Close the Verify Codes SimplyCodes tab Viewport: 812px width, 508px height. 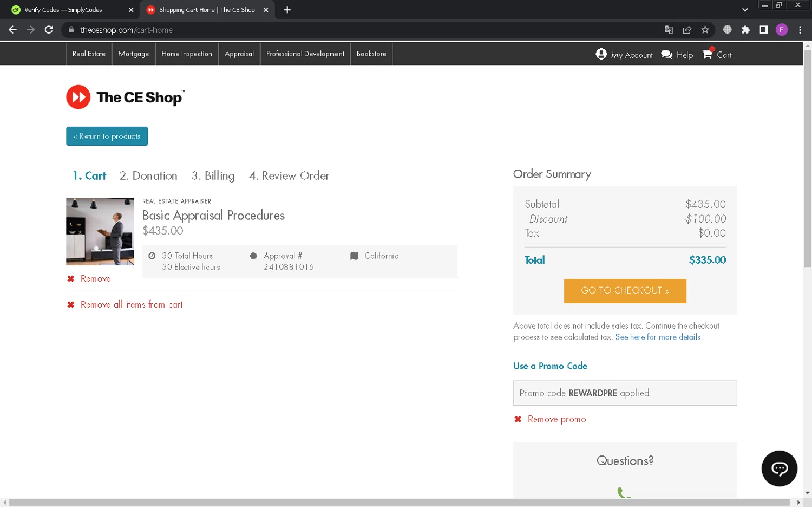pos(131,10)
